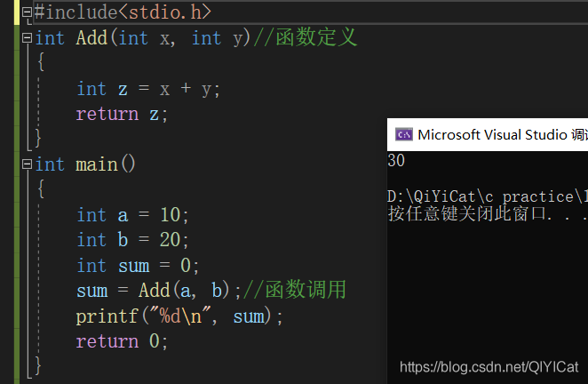588x384 pixels.
Task: Click parameter int y in Add signature
Action: click(218, 38)
